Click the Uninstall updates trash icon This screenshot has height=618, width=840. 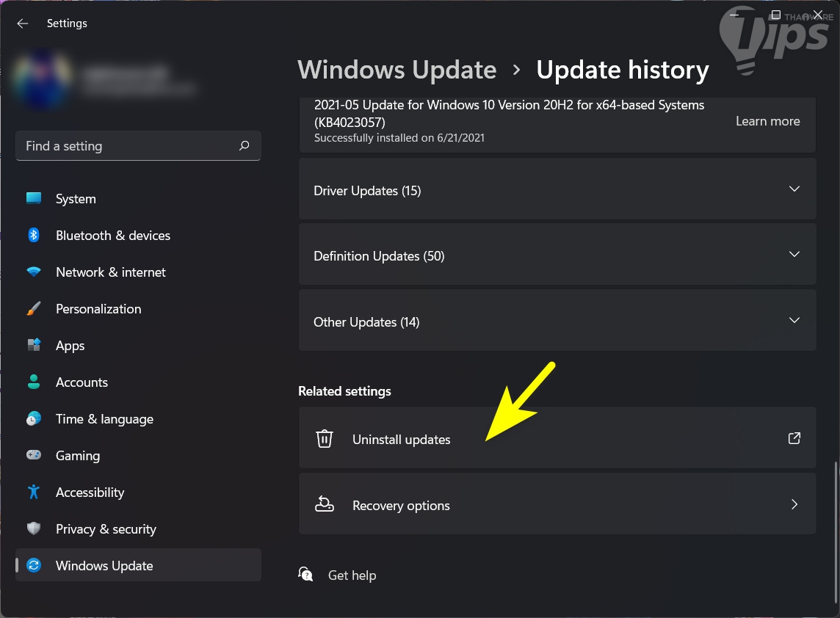325,439
